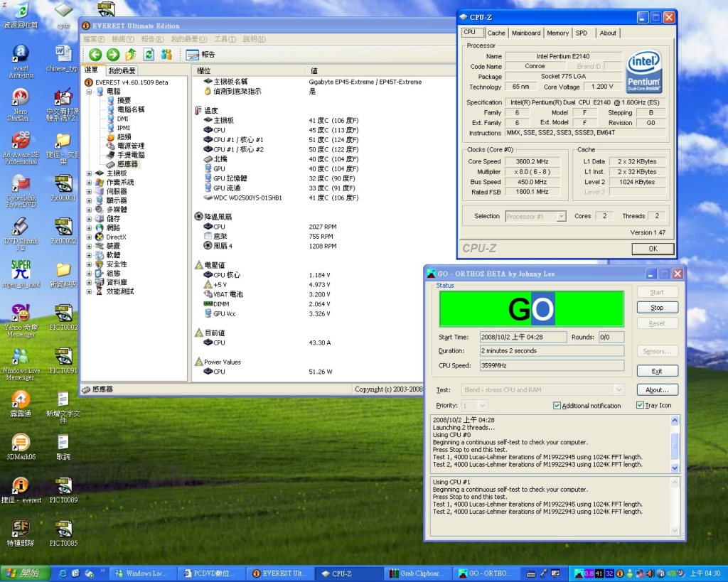
Task: Open the chinese_typ Word document icon
Action: 63,58
